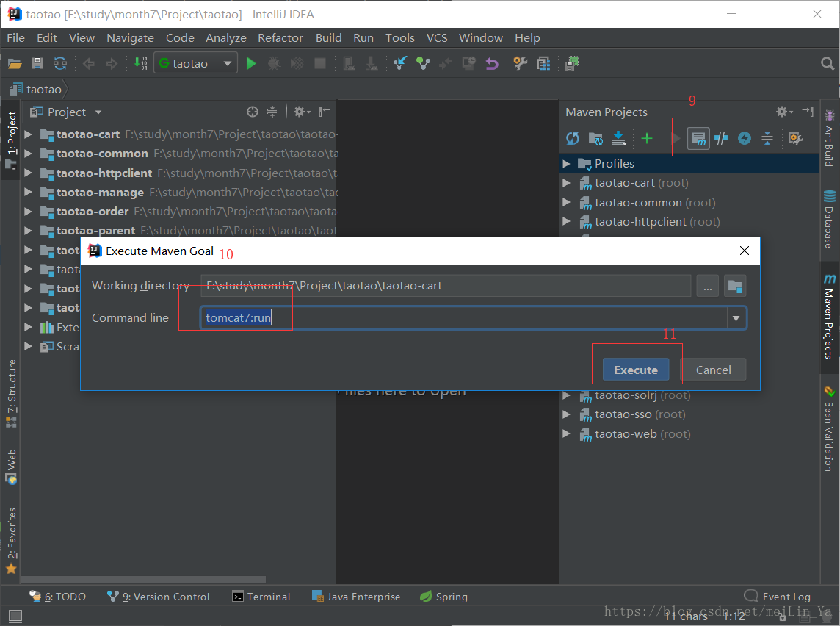Click Collapse All in Maven Projects panel
The width and height of the screenshot is (840, 626).
click(x=767, y=138)
